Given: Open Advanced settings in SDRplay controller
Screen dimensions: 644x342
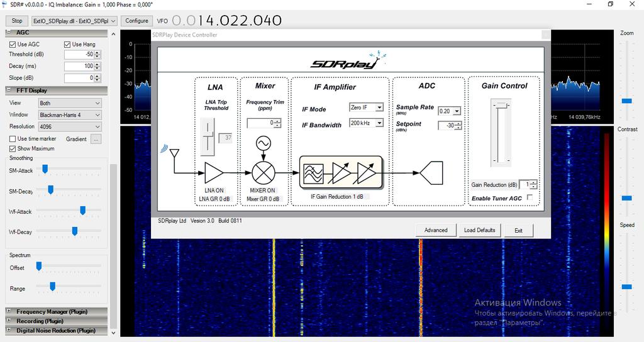Looking at the screenshot, I should tap(436, 230).
